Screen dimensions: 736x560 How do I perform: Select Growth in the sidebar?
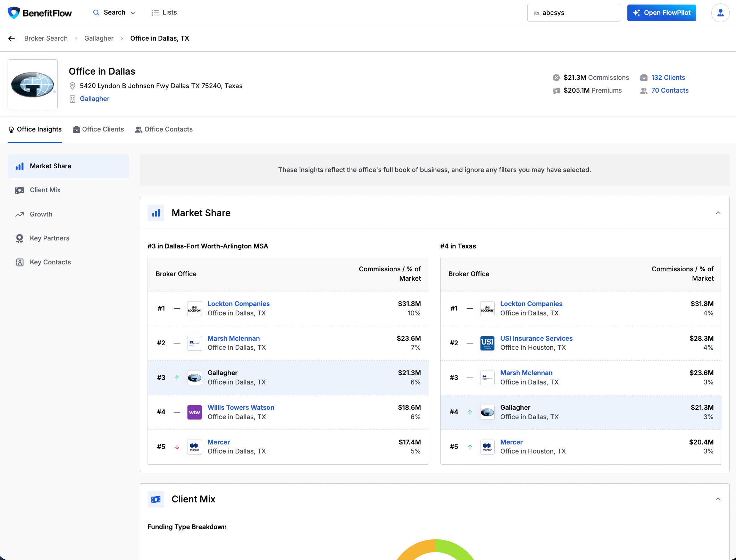tap(41, 214)
